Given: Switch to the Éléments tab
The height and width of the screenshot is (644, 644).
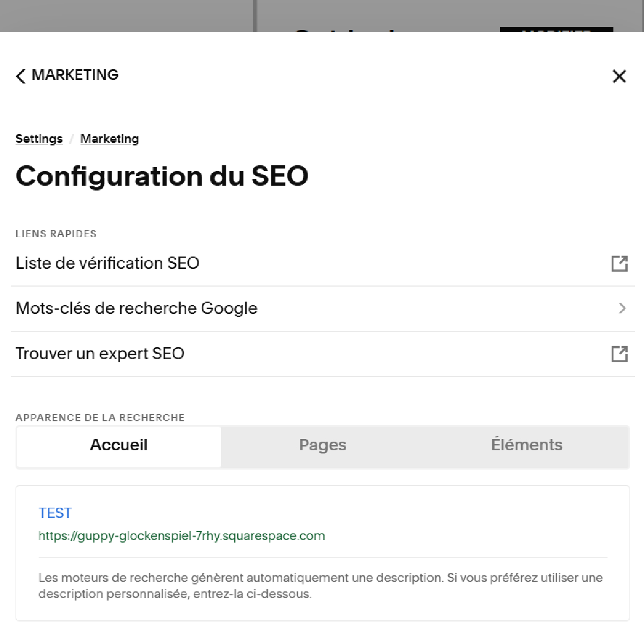Looking at the screenshot, I should pos(526,447).
